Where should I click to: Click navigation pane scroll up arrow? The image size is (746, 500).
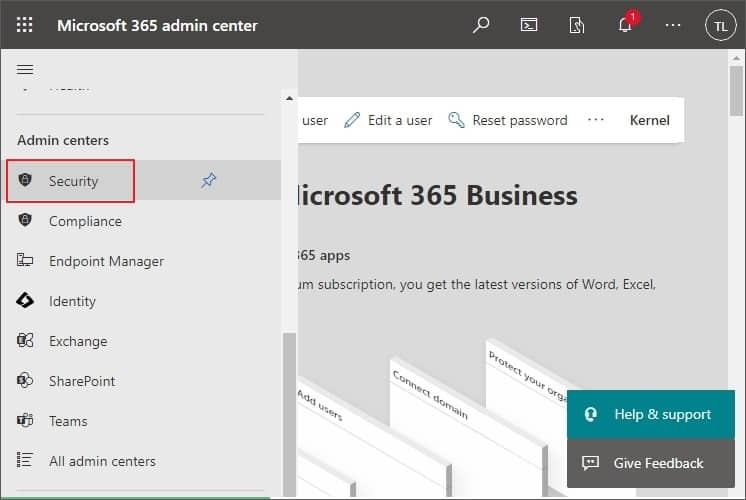click(289, 98)
